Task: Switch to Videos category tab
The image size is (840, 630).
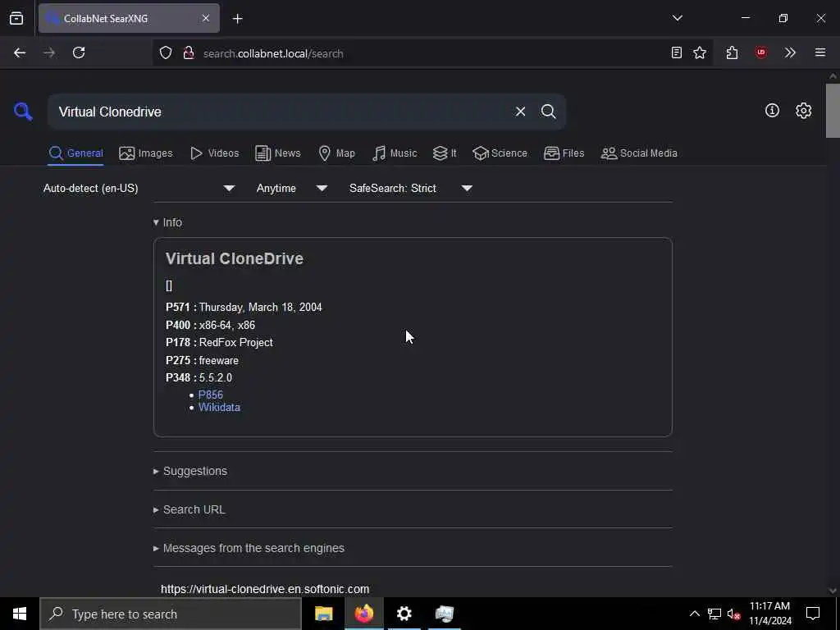Action: 214,153
